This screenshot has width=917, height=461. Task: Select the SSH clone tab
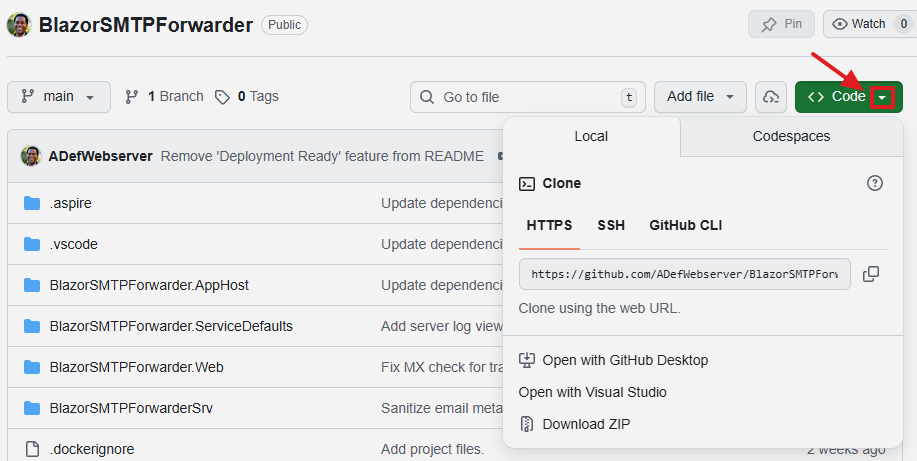[x=611, y=225]
